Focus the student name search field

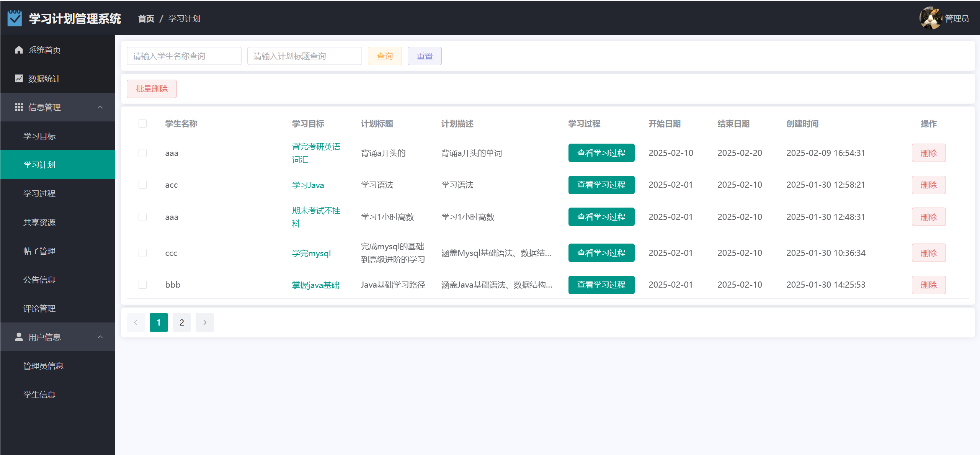pyautogui.click(x=184, y=56)
